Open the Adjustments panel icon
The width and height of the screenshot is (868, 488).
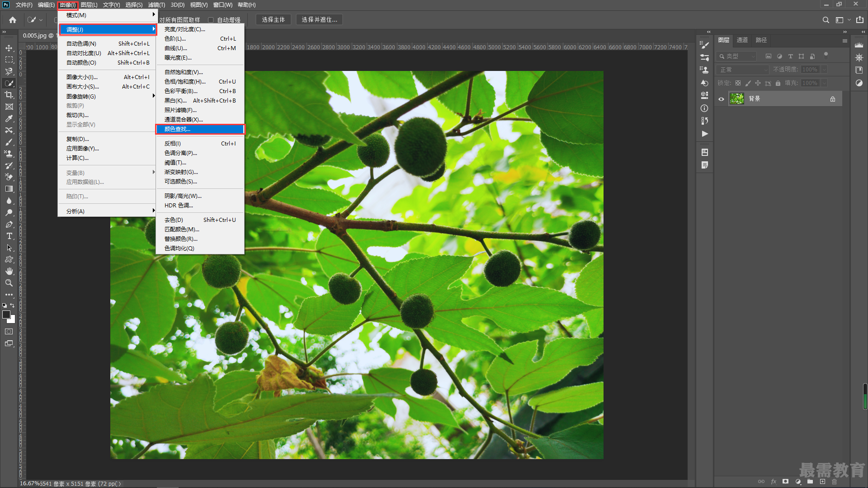tap(859, 83)
